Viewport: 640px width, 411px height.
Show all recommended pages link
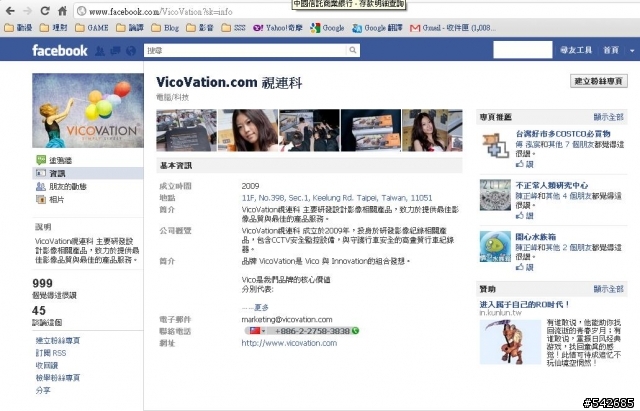coord(609,117)
